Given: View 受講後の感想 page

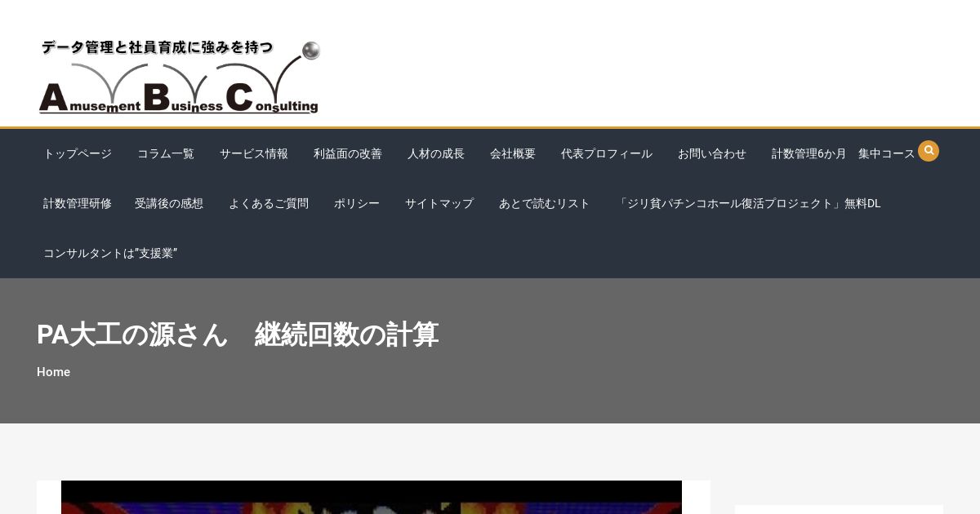Looking at the screenshot, I should tap(169, 203).
